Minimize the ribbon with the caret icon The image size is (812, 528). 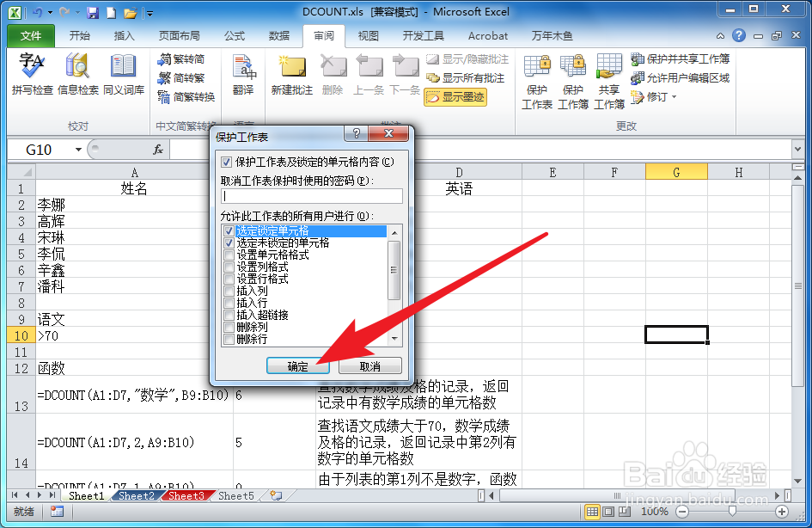pyautogui.click(x=720, y=36)
